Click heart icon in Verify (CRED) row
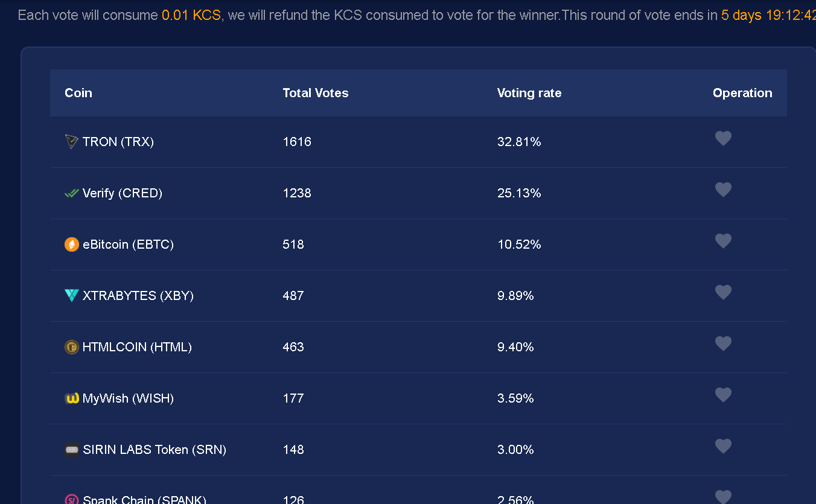Screen dimensions: 816x504 click(x=723, y=190)
